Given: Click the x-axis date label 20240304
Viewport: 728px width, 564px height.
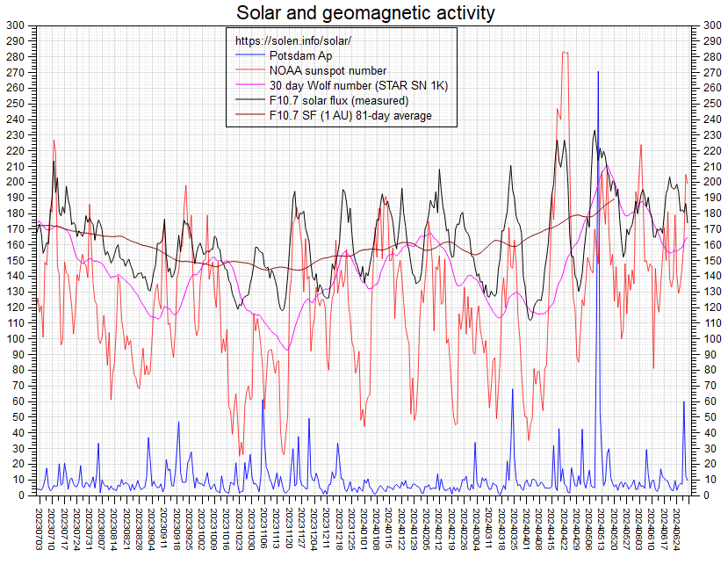Looking at the screenshot, I should 475,529.
